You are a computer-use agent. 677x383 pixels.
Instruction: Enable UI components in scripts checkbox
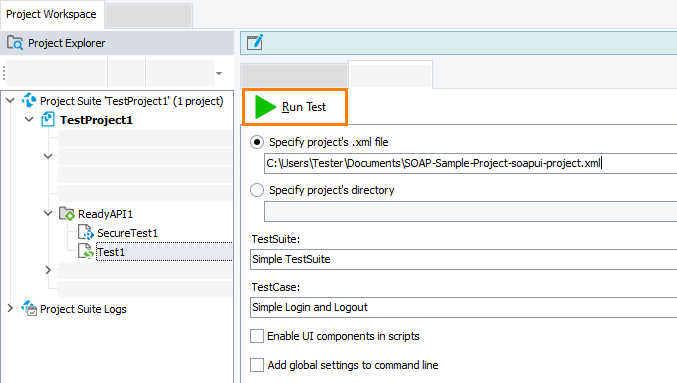coord(257,336)
